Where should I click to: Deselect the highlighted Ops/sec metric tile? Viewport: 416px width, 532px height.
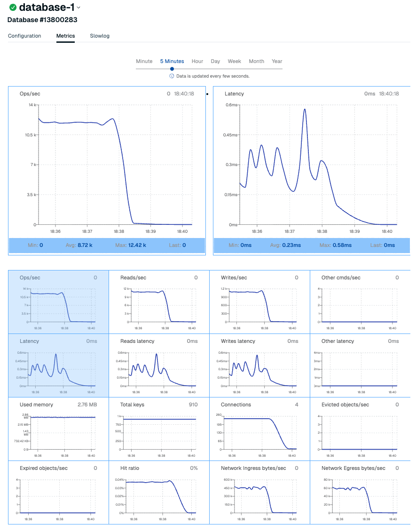[58, 302]
